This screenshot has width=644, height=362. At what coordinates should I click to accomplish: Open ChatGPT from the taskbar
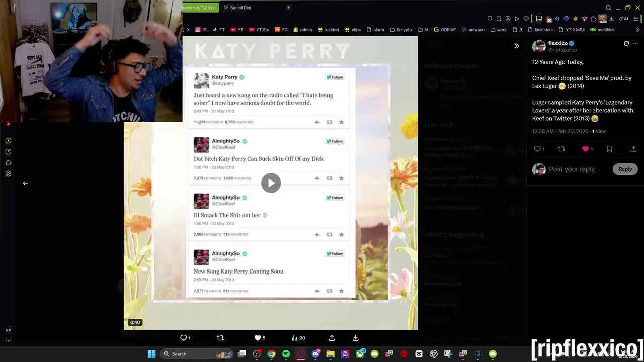[433, 354]
